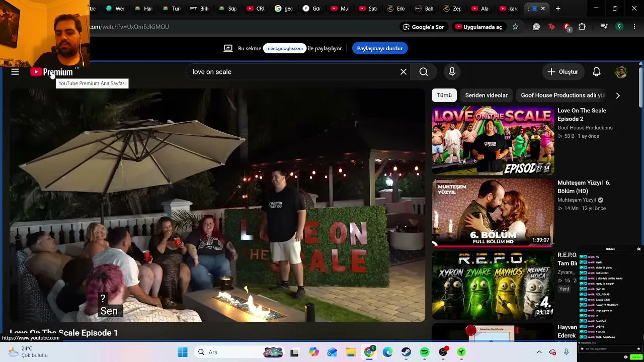Image resolution: width=644 pixels, height=362 pixels.
Task: Click the microphone icon in system tray
Action: point(567,352)
